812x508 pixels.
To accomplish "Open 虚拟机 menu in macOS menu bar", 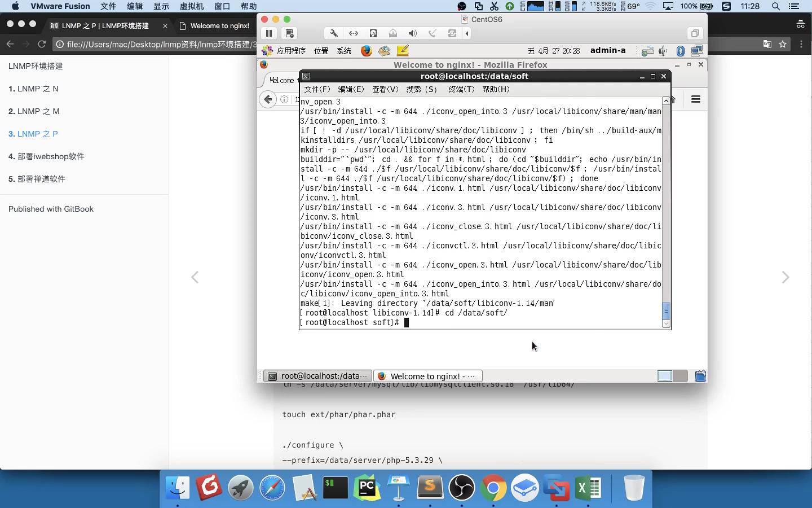I will (x=192, y=6).
